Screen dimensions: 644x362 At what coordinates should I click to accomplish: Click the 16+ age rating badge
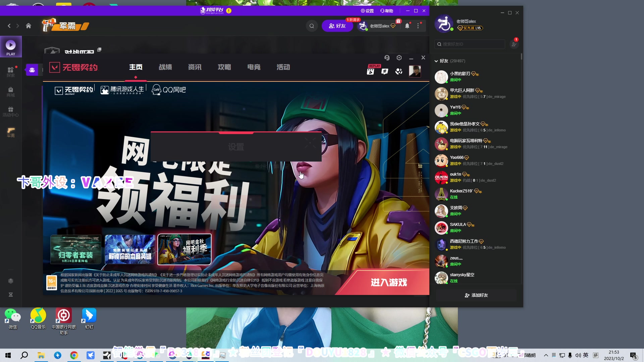(x=52, y=283)
